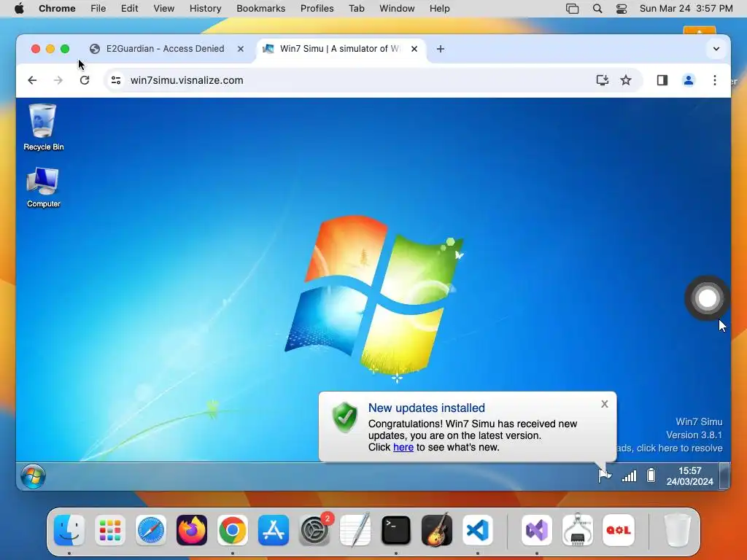Click the install app icon in address bar
This screenshot has width=747, height=560.
coord(602,80)
